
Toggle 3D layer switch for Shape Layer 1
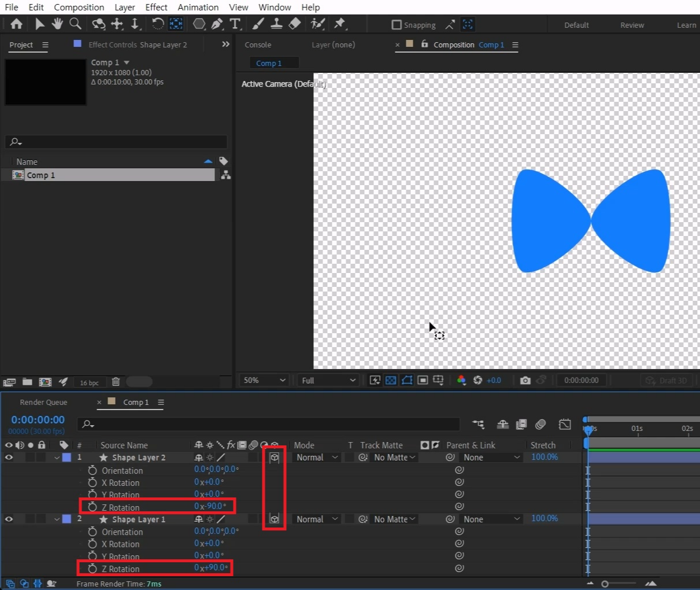[x=275, y=519]
